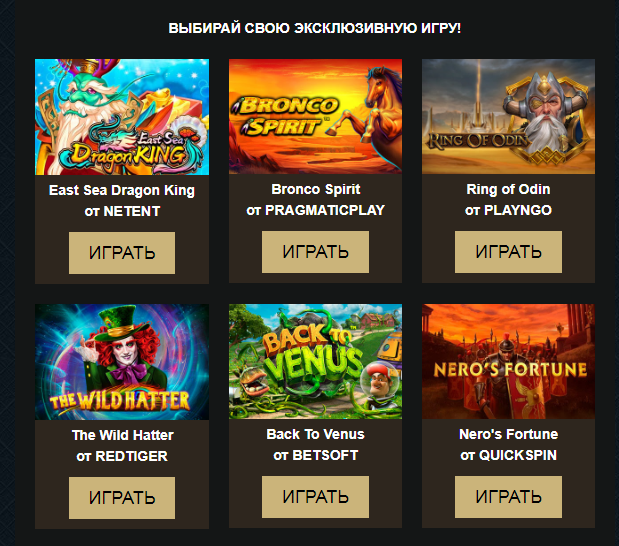
Task: Click ИГРАТЬ under Nero's Fortune
Action: pyautogui.click(x=508, y=497)
